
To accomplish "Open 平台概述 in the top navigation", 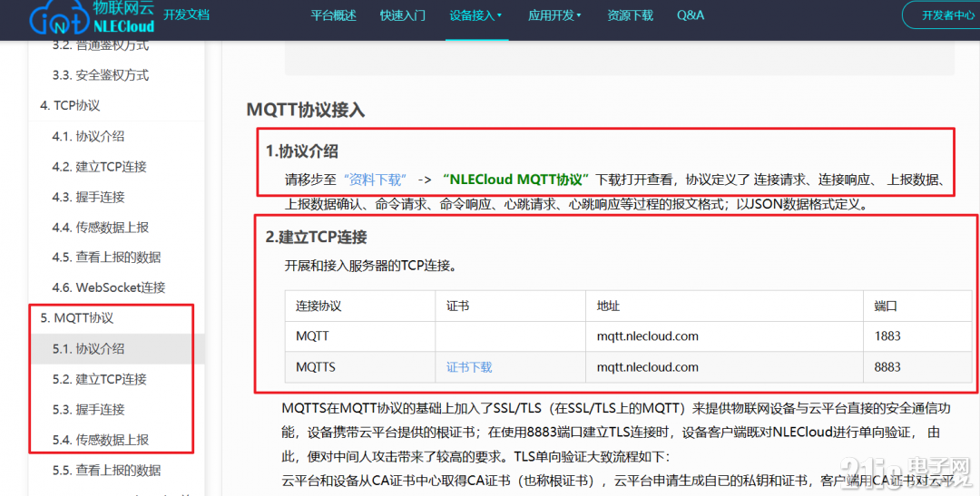I will pos(334,15).
